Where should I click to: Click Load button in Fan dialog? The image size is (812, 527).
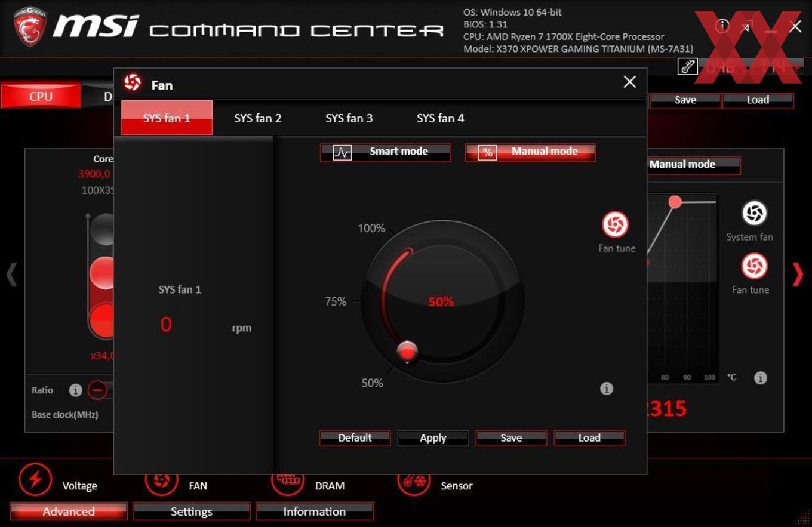point(589,437)
